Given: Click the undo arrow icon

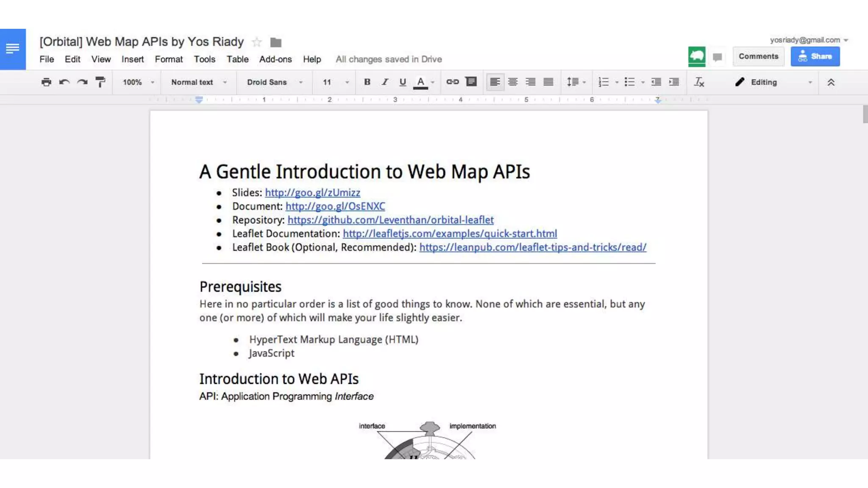Looking at the screenshot, I should click(x=64, y=82).
